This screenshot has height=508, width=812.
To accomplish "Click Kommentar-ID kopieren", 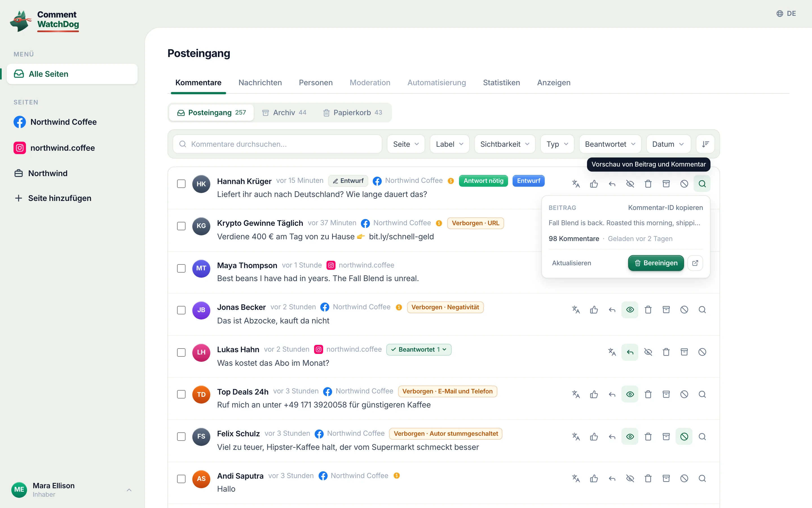I will click(x=665, y=208).
